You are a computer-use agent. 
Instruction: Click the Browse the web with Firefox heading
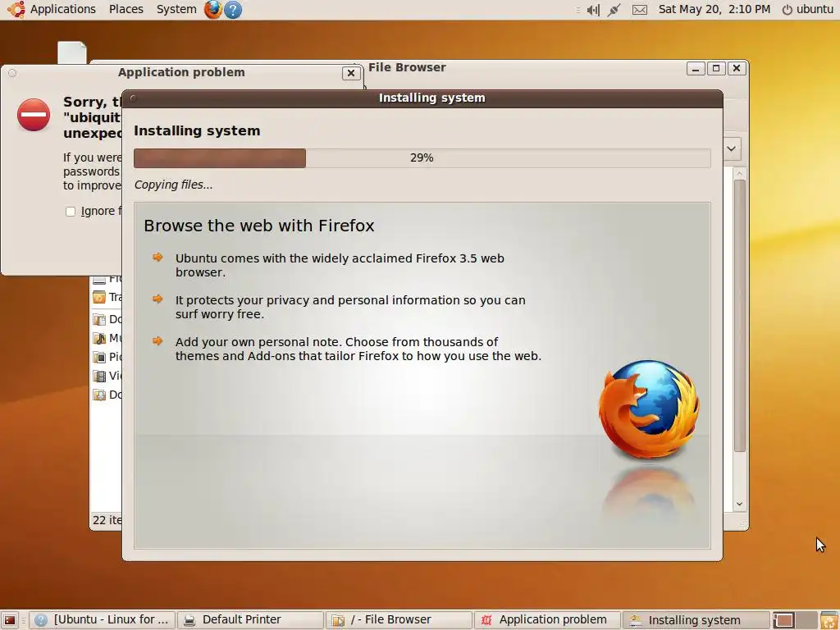tap(258, 226)
